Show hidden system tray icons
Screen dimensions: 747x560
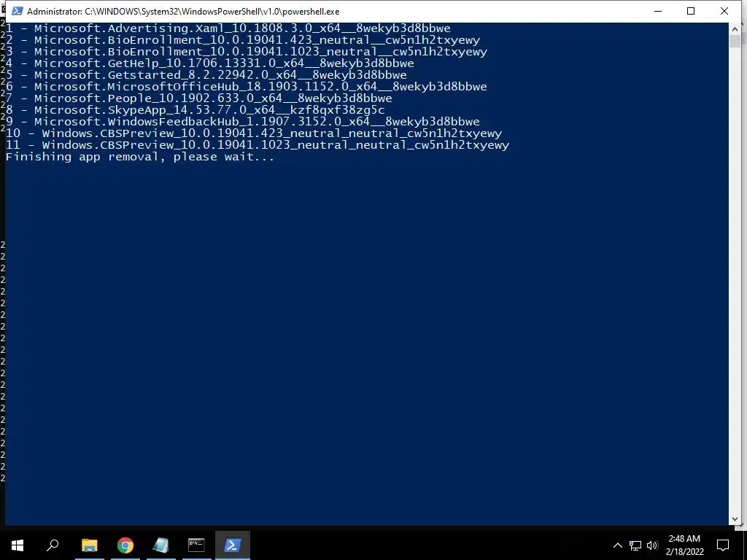(617, 545)
